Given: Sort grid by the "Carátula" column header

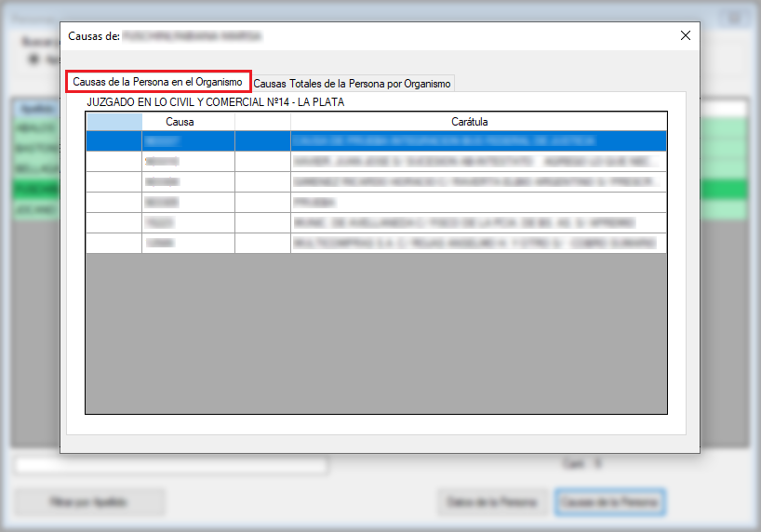Looking at the screenshot, I should click(x=469, y=122).
